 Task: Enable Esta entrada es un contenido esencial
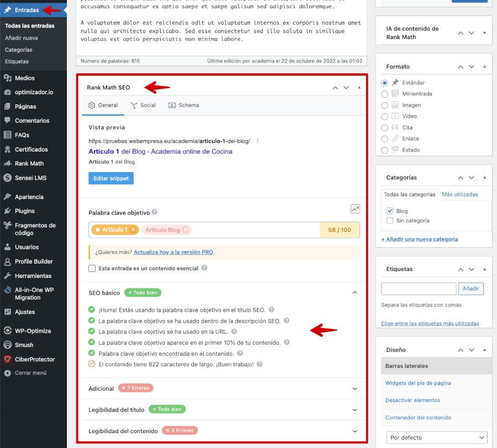pyautogui.click(x=92, y=269)
